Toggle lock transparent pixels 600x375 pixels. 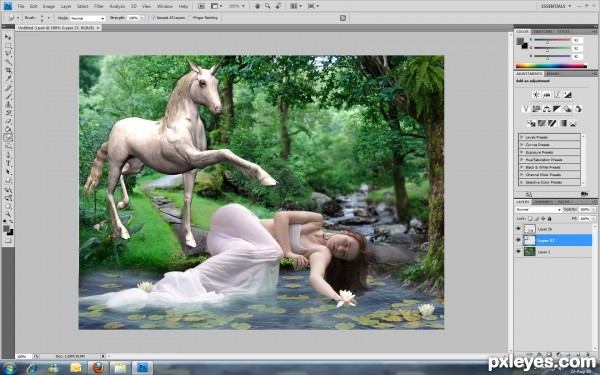tap(530, 219)
